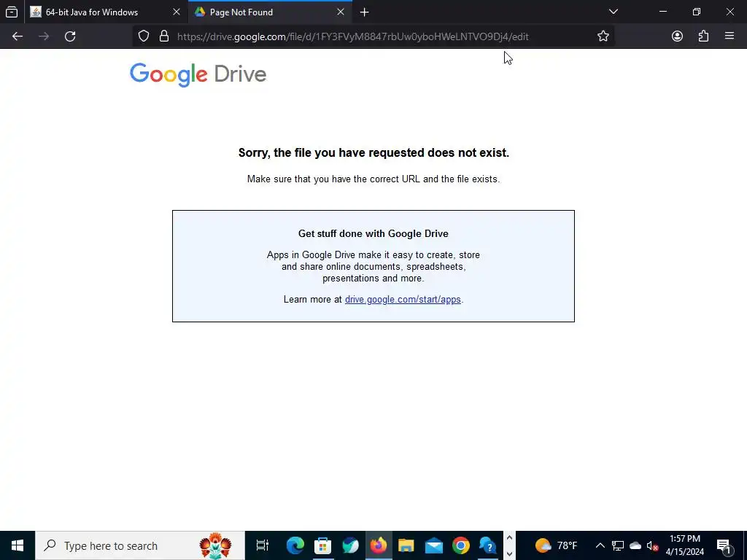Open Firefox View in the tab bar
The width and height of the screenshot is (747, 560).
point(12,12)
